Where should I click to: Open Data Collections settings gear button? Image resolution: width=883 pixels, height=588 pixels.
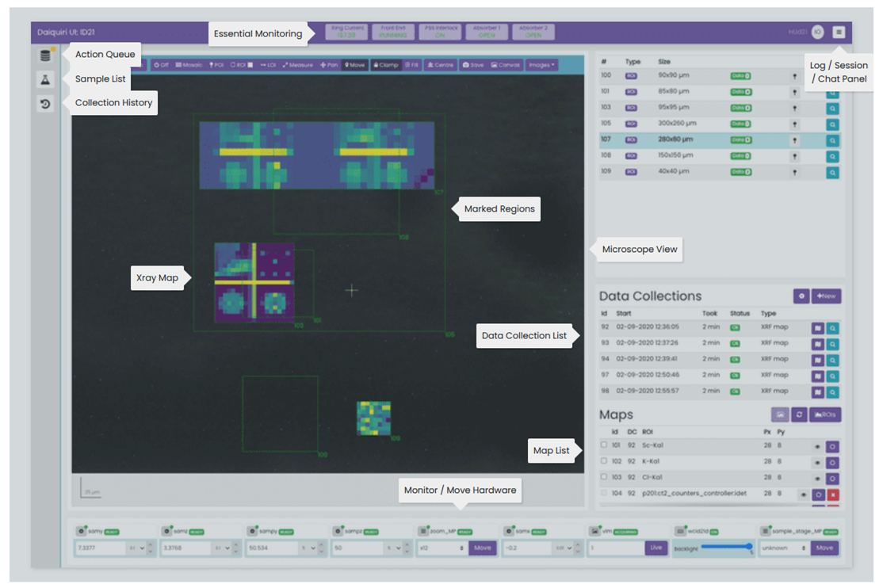(801, 296)
